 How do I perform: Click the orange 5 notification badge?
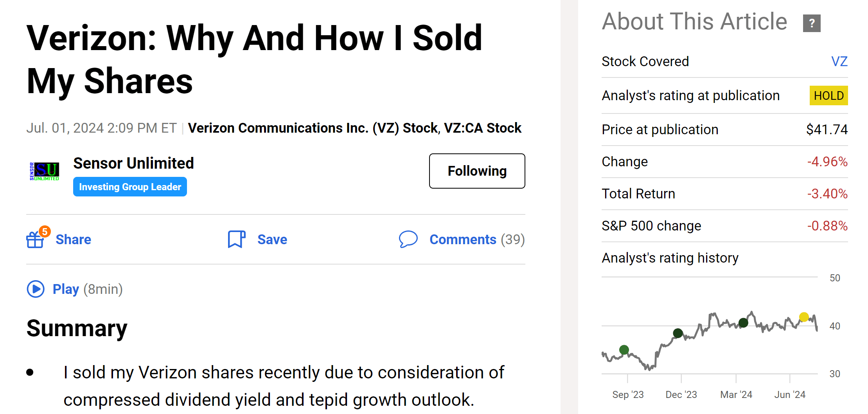(x=45, y=232)
